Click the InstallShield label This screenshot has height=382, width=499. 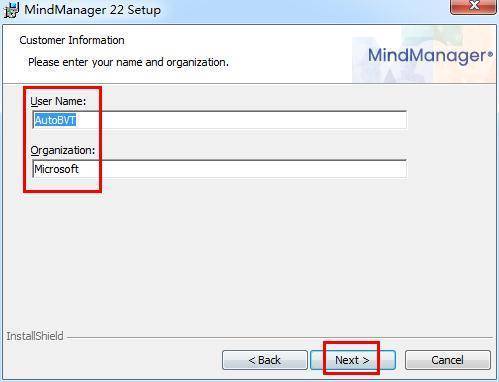pos(35,336)
